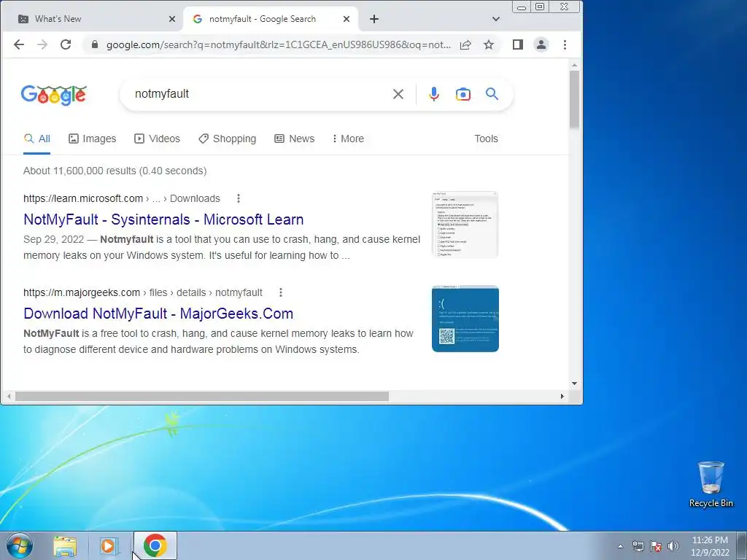Screen dimensions: 747x560
Task: Click the horizontal scrollbar thumb
Action: click(202, 396)
